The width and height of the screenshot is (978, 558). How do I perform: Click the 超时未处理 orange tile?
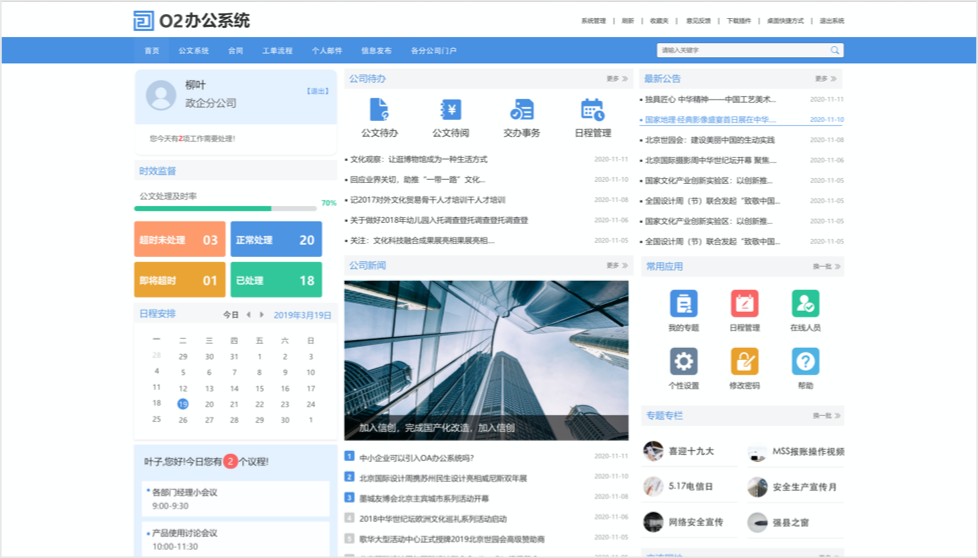(x=180, y=240)
